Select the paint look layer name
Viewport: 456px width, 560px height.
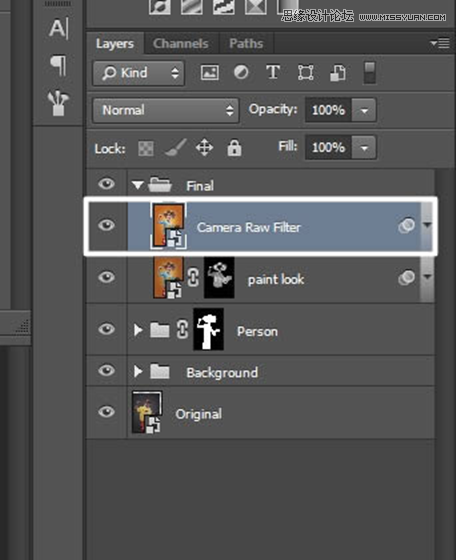tap(276, 279)
